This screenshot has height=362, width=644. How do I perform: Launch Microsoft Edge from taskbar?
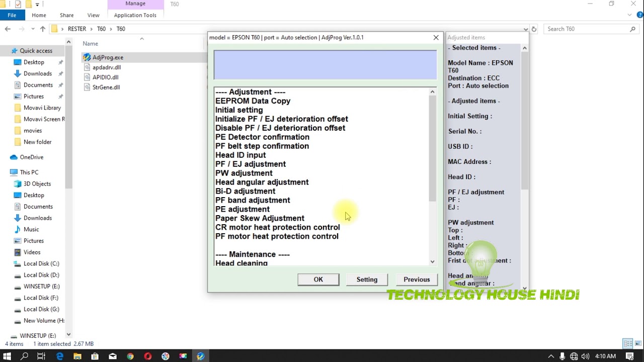pos(60,356)
